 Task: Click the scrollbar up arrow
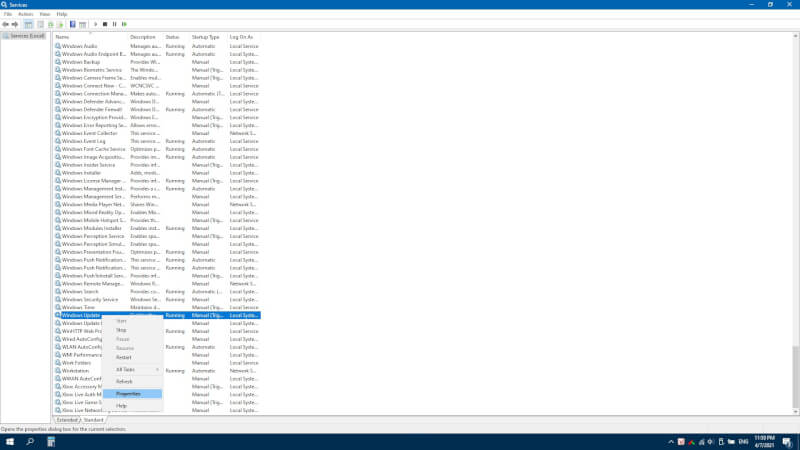[795, 36]
